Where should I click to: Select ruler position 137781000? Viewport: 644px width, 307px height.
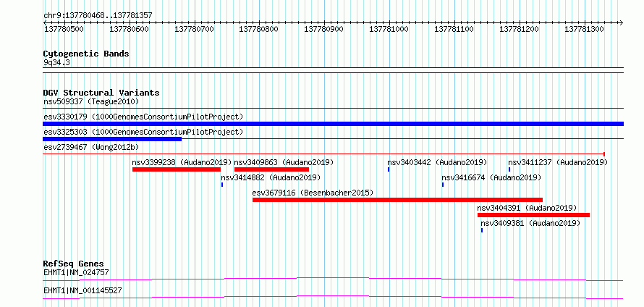[x=389, y=30]
